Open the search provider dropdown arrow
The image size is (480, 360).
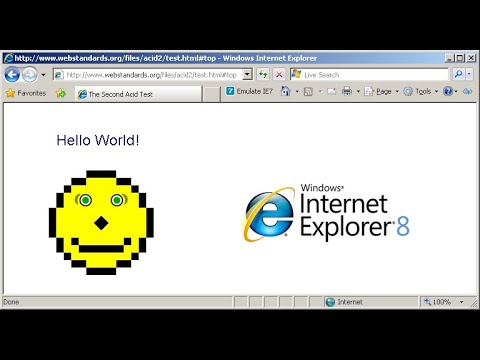point(469,74)
